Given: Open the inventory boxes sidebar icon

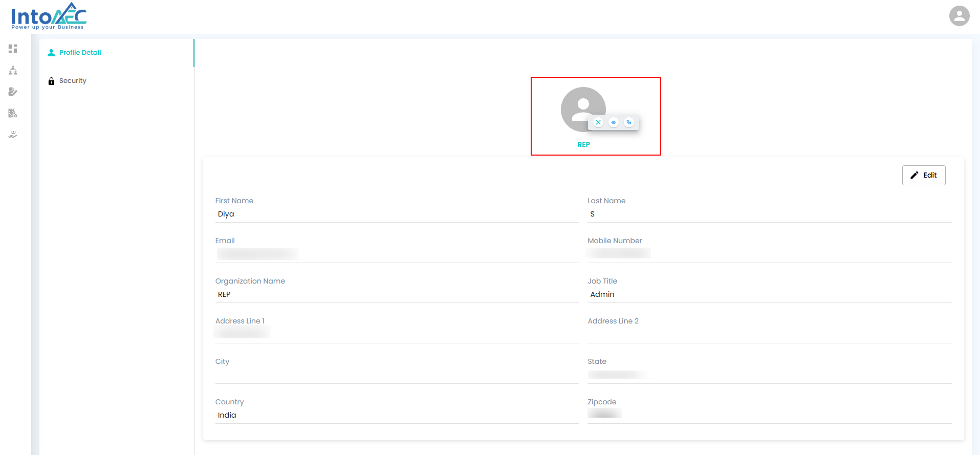Looking at the screenshot, I should (13, 113).
